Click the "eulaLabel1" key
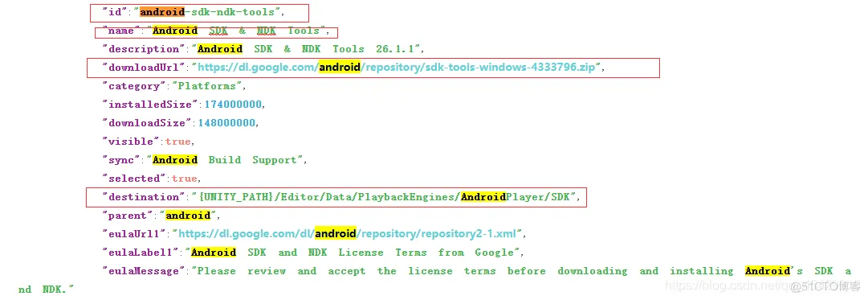 tap(141, 253)
